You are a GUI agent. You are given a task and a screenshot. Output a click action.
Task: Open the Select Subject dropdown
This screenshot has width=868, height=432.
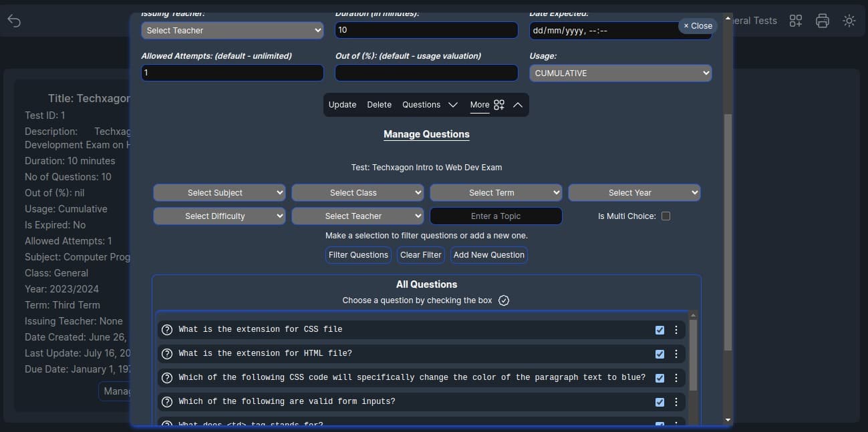coord(219,192)
